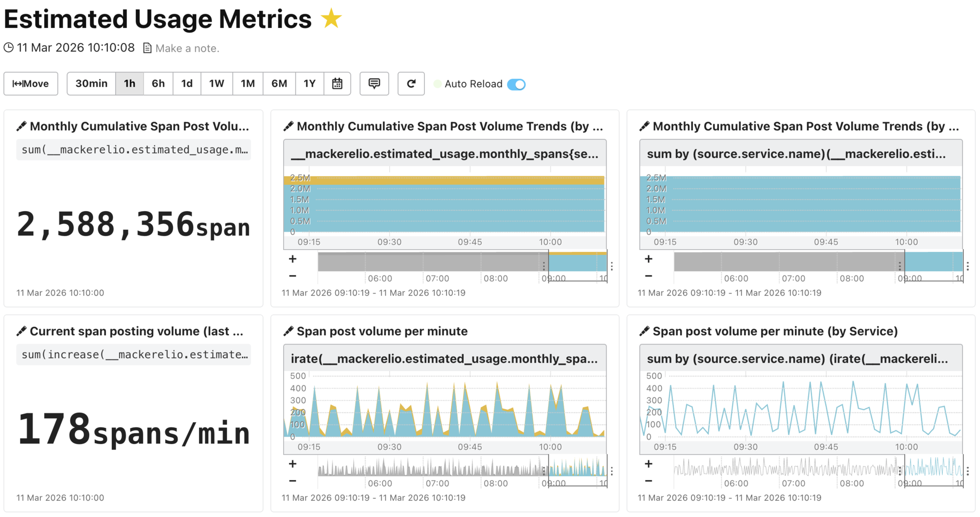Viewport: 980px width, 517px height.
Task: Click the Make a note link
Action: (x=187, y=48)
